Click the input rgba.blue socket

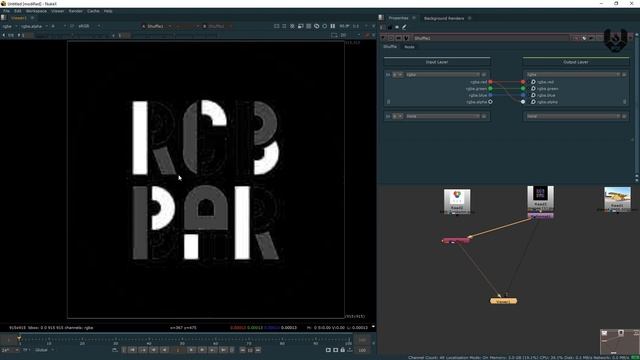point(490,95)
